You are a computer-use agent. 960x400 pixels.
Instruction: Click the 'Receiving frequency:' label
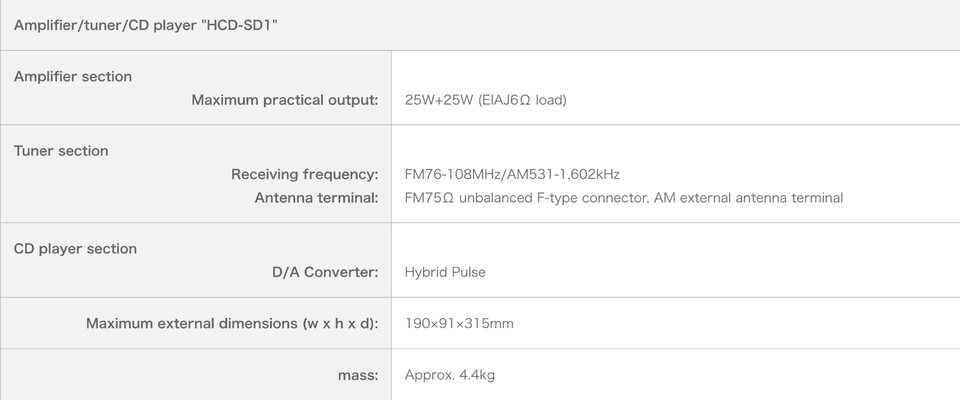[305, 174]
